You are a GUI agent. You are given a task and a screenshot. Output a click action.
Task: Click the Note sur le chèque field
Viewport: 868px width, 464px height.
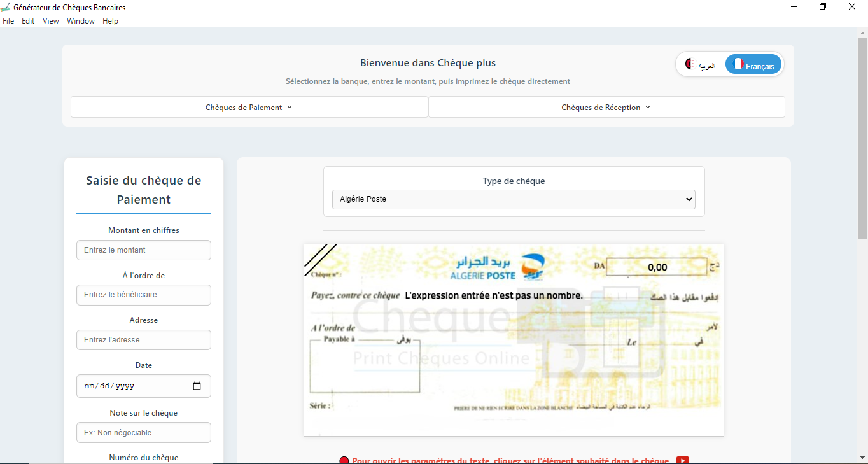[x=144, y=433]
